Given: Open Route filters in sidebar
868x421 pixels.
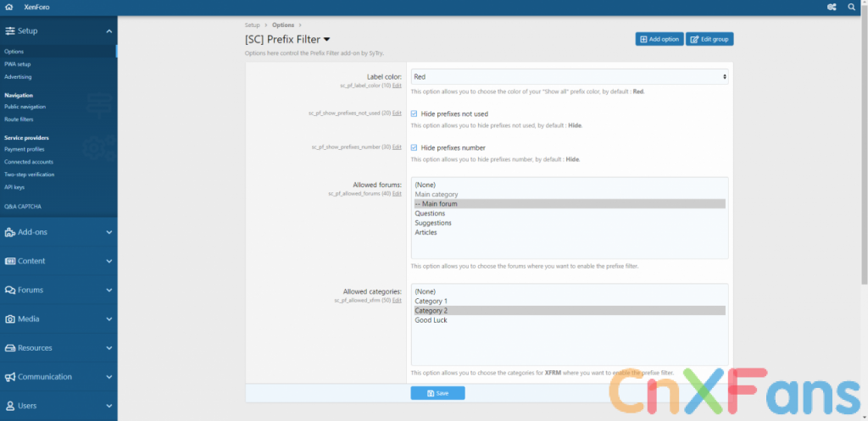Looking at the screenshot, I should [x=19, y=119].
